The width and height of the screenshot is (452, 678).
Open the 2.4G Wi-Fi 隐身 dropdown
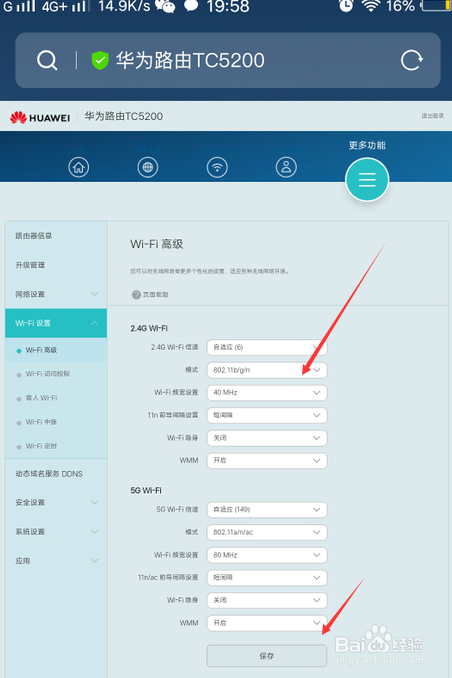(x=267, y=438)
